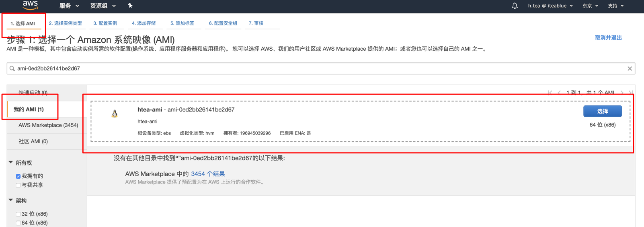Viewport: 644px width, 227px height.
Task: Click the blue 选择 button for htea-ami
Action: [x=602, y=111]
